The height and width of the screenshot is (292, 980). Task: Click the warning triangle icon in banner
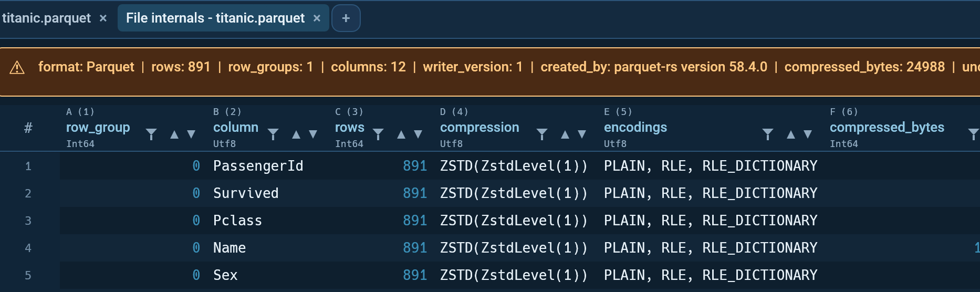pos(17,67)
